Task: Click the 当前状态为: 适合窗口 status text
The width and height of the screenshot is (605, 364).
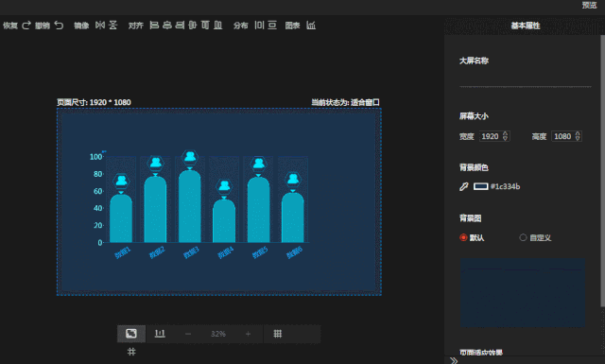Action: pyautogui.click(x=345, y=102)
